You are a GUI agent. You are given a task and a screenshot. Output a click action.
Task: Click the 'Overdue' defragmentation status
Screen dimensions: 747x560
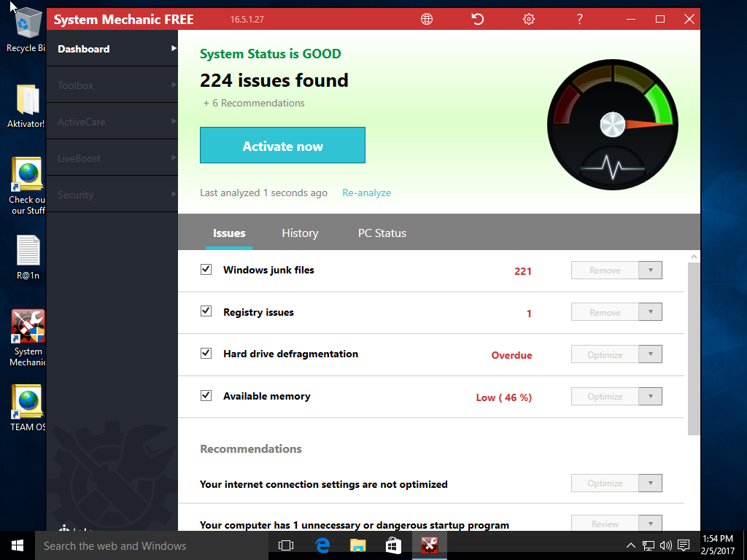click(x=511, y=355)
